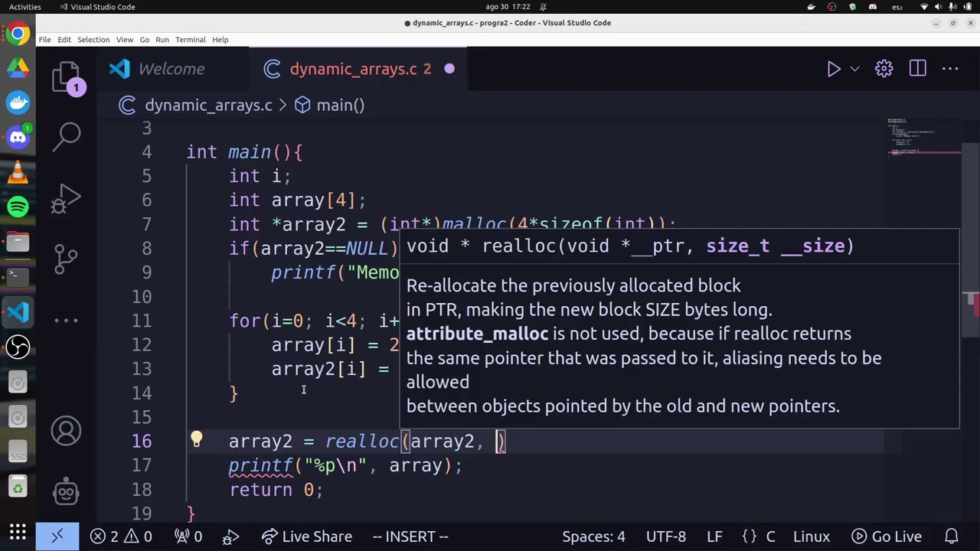Select the dynamic_arrays.c editor tab
980x551 pixels.
click(360, 69)
